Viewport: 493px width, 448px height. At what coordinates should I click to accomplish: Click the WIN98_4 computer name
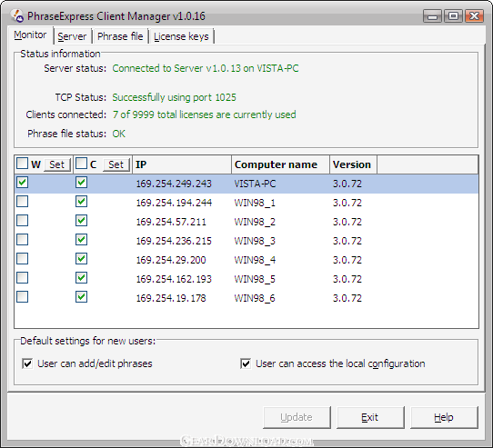coord(255,260)
